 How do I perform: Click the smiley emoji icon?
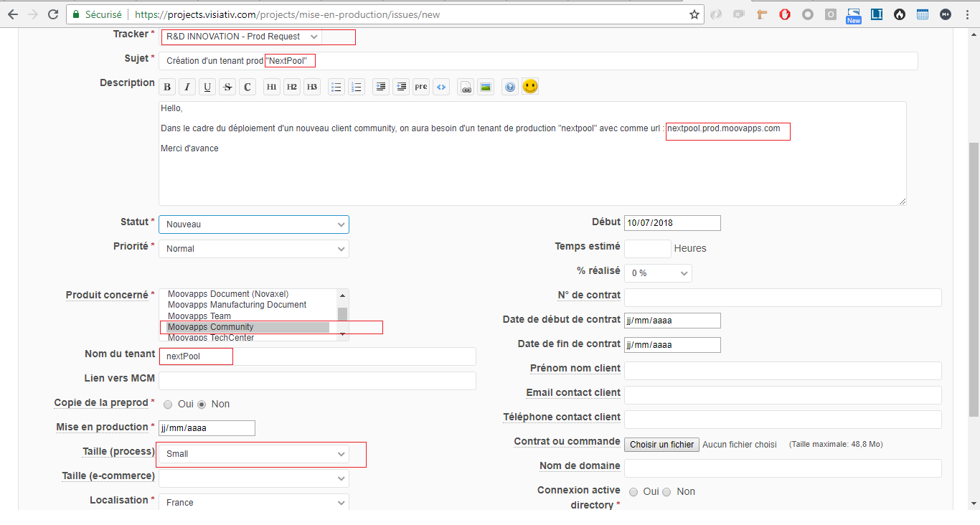coord(530,87)
